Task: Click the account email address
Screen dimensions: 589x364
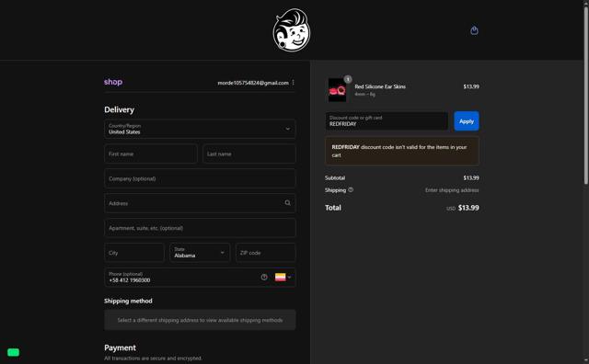Action: pyautogui.click(x=253, y=83)
